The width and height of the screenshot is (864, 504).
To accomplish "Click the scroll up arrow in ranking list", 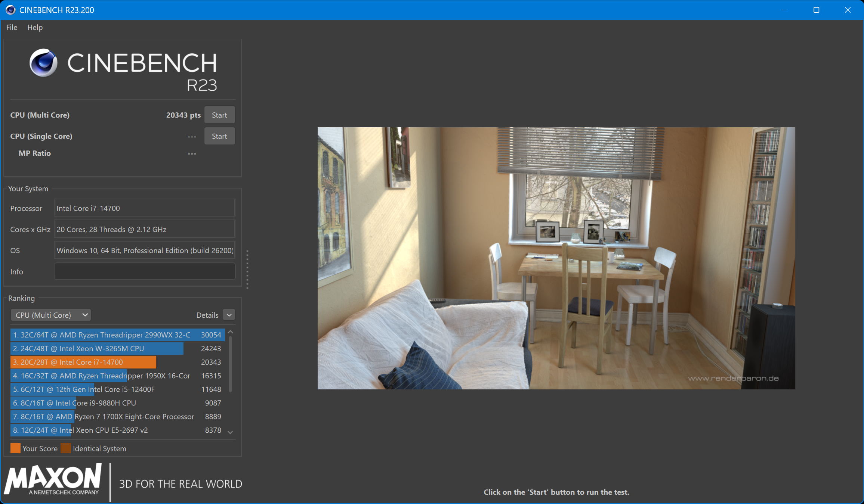I will click(x=231, y=332).
